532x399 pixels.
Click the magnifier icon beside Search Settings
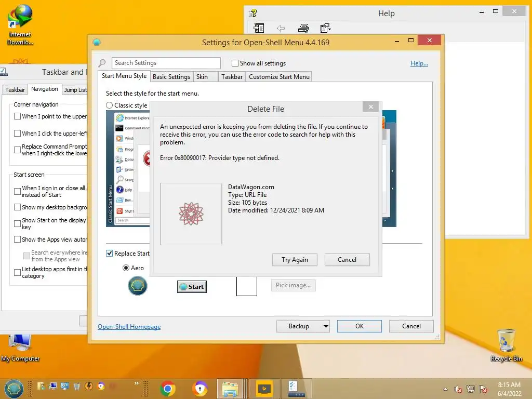tap(102, 63)
